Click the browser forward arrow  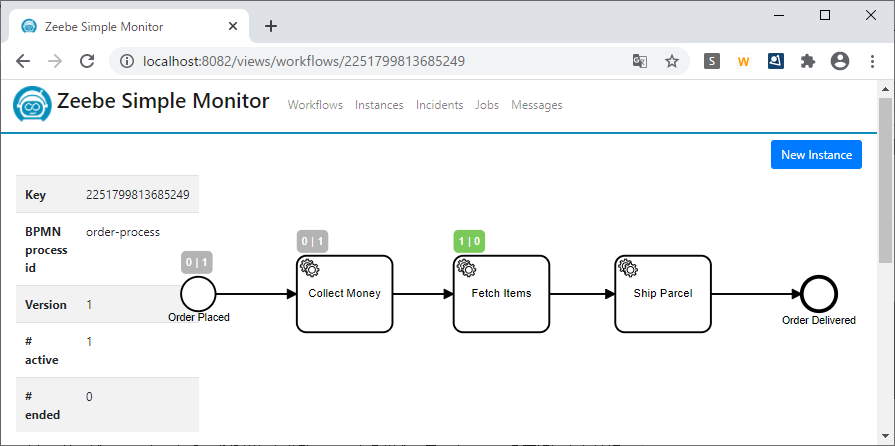[x=55, y=61]
